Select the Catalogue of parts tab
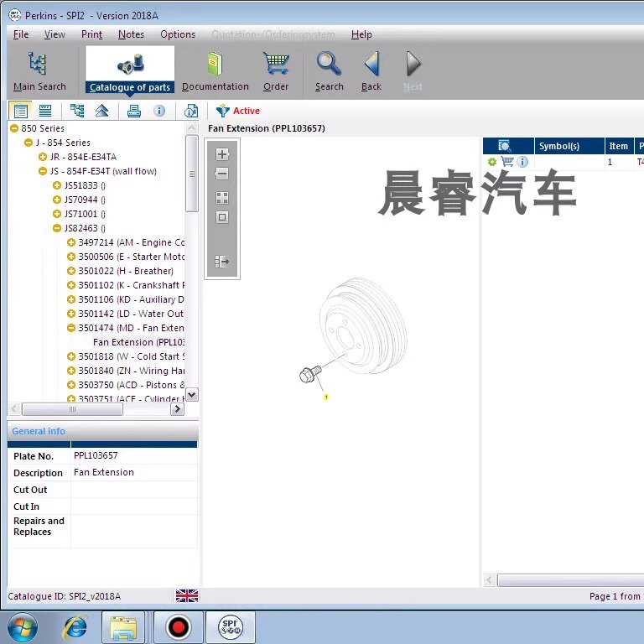Screen dimensions: 644x644 (130, 70)
